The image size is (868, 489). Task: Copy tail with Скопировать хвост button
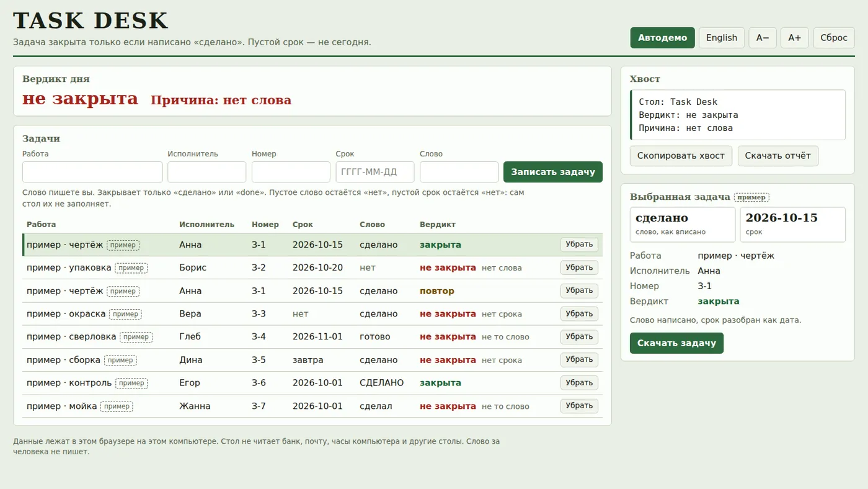click(681, 156)
